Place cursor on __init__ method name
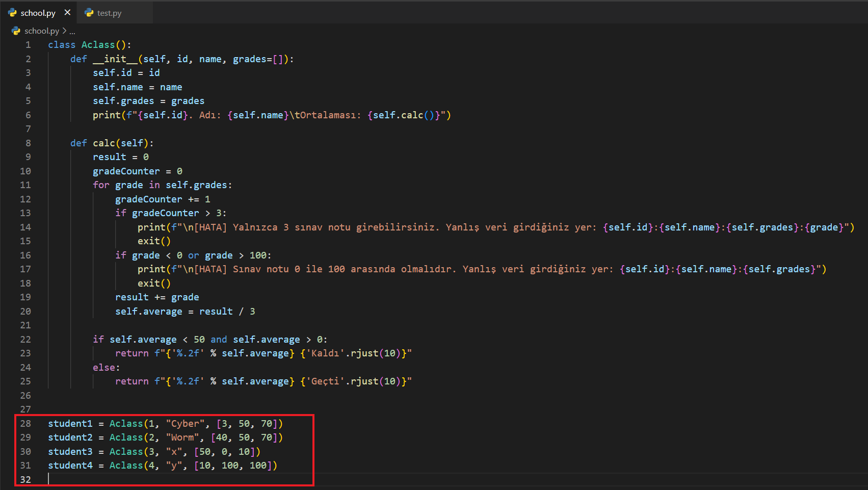This screenshot has width=868, height=490. coord(115,59)
